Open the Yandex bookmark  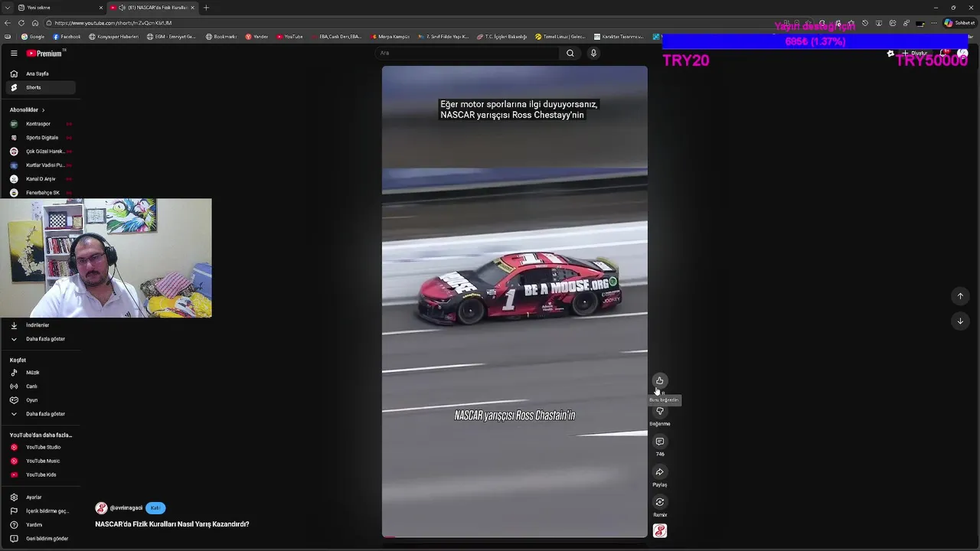256,37
